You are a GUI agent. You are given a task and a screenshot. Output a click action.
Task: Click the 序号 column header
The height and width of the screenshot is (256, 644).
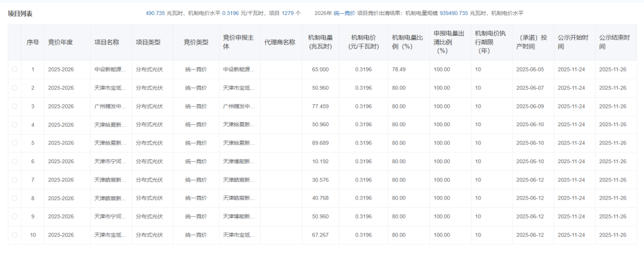click(33, 42)
